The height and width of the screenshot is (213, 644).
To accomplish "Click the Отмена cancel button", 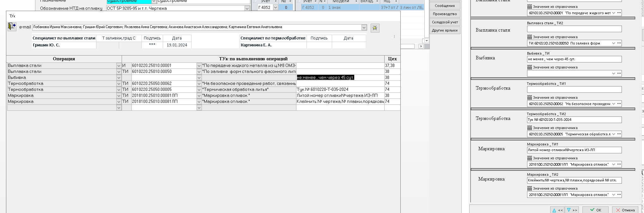I will point(625,210).
